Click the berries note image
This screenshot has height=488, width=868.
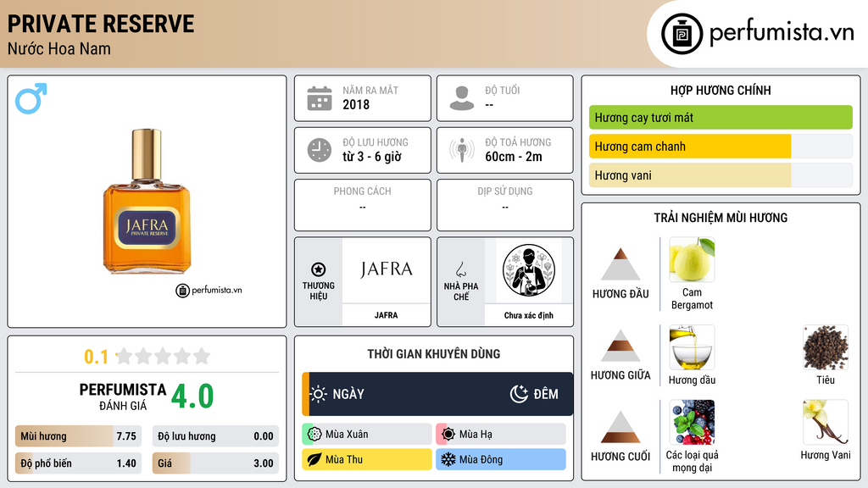click(x=692, y=423)
